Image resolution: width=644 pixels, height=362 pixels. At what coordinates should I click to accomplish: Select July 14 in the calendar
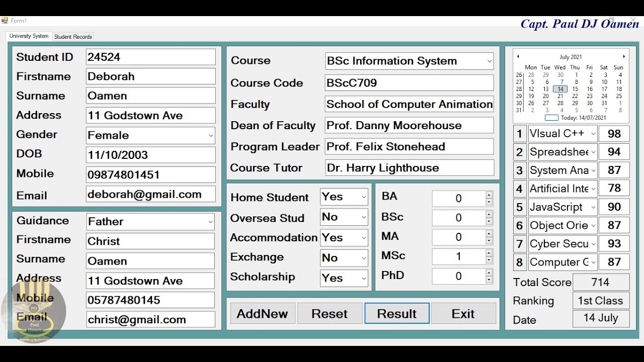[x=560, y=89]
